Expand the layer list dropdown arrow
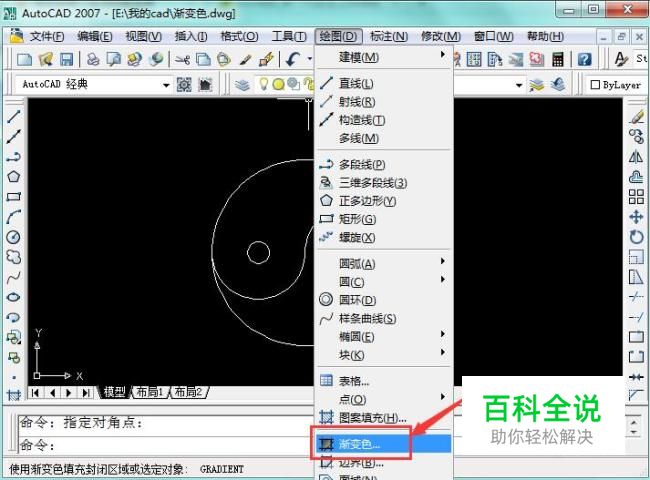 pos(519,85)
